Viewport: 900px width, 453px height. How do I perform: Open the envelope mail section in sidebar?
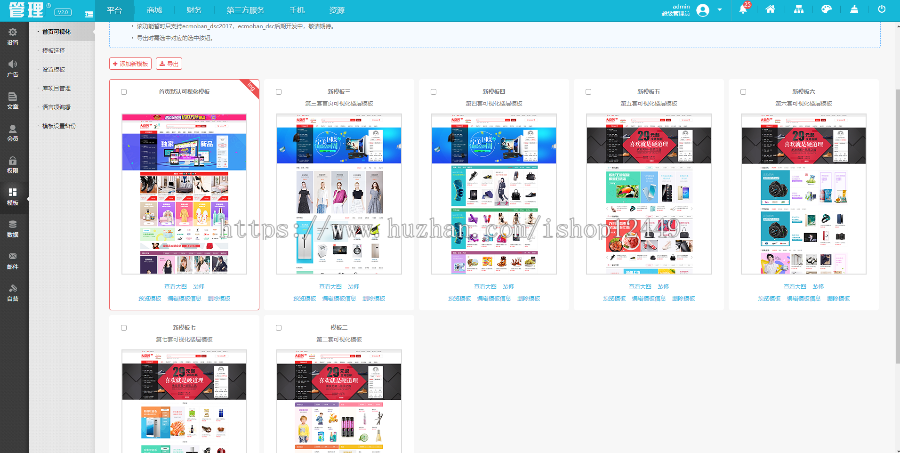pyautogui.click(x=13, y=261)
